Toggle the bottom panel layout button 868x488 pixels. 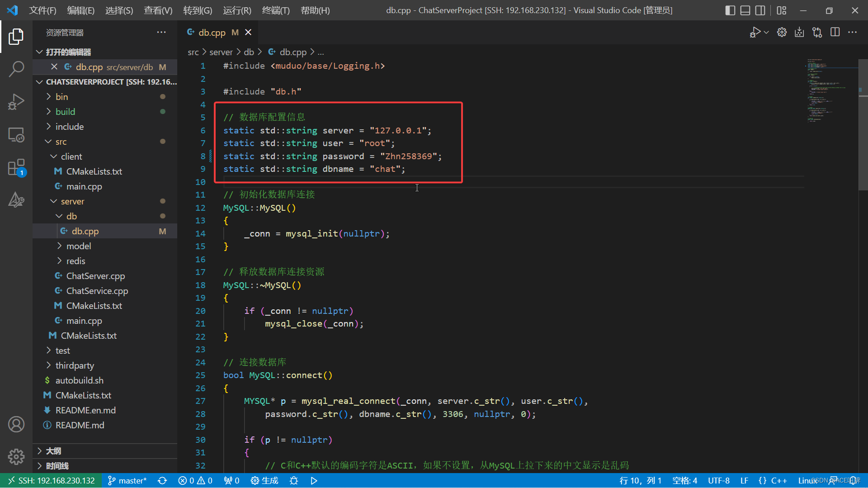(745, 10)
